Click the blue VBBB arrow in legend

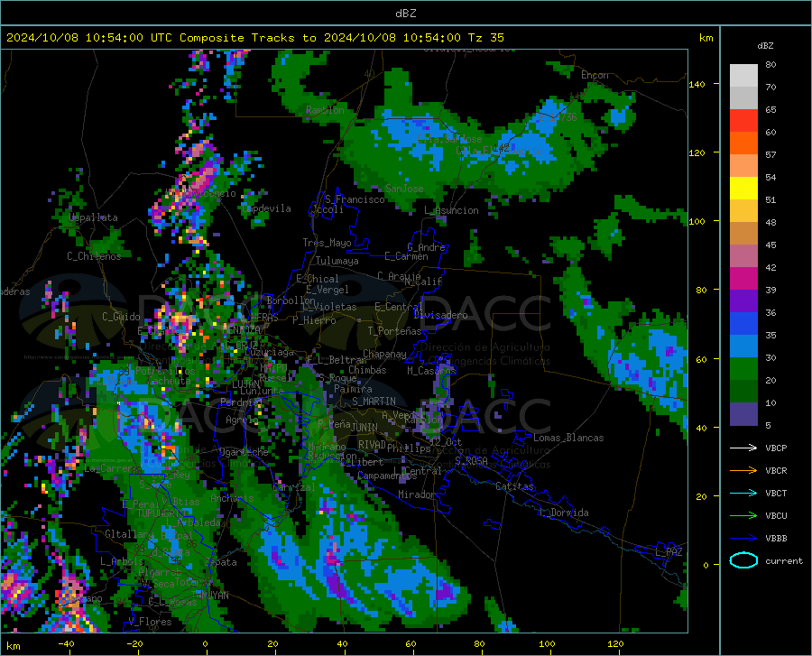click(743, 539)
